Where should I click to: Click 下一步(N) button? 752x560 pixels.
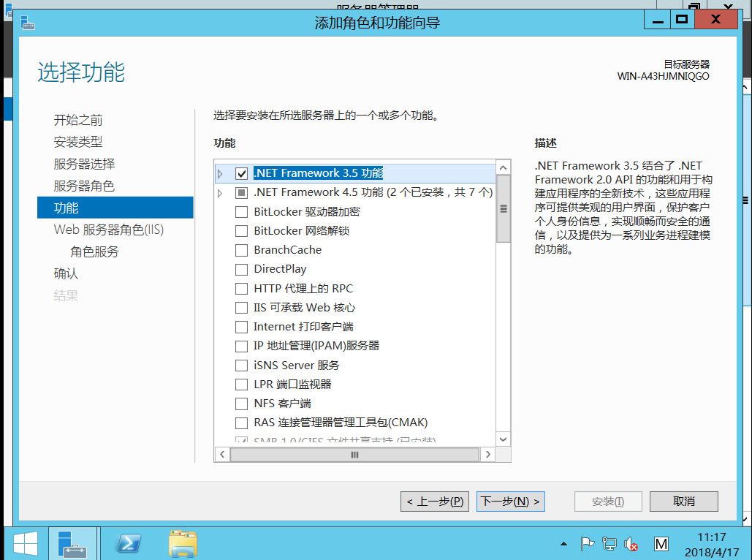coord(510,502)
